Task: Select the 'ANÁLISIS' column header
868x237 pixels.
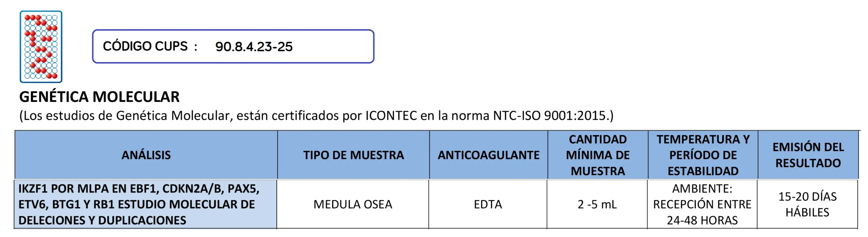Action: click(146, 155)
